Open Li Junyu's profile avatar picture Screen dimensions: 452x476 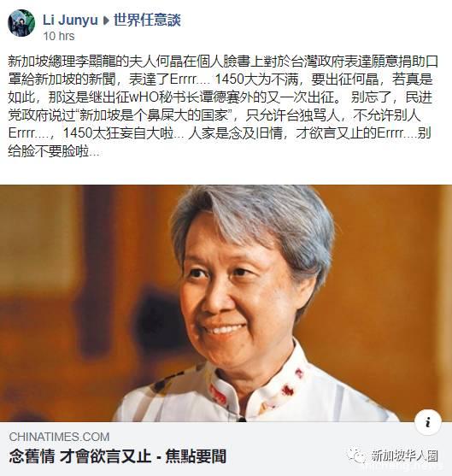21,23
